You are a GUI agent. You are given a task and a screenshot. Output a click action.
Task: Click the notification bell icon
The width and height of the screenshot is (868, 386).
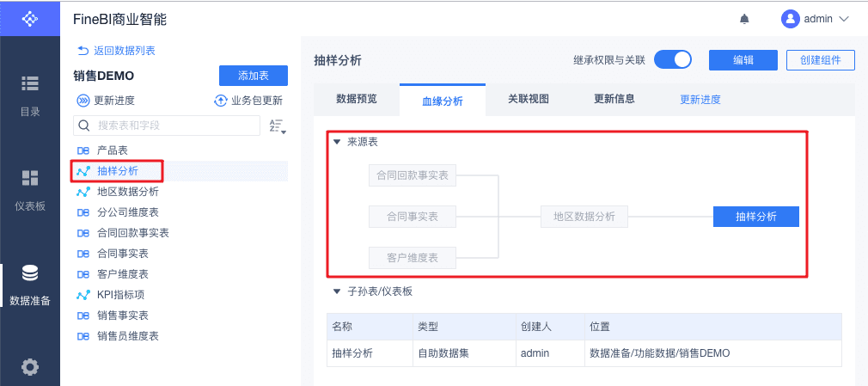[744, 19]
